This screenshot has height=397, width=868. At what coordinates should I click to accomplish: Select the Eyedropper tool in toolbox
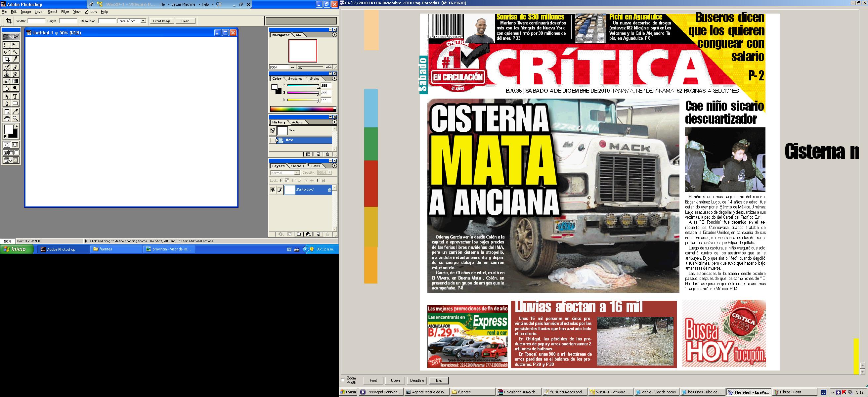[x=15, y=111]
